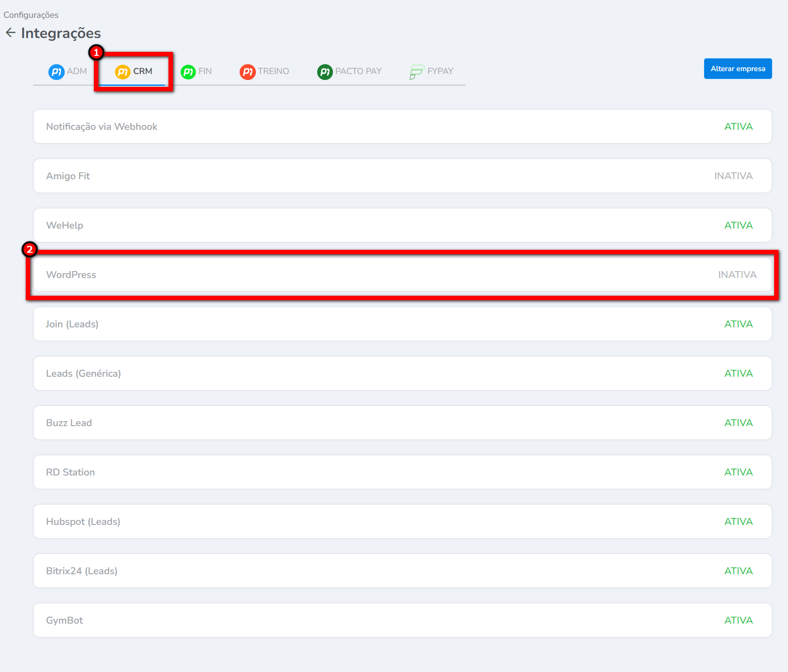The width and height of the screenshot is (788, 672).
Task: Click the Join (Leads) integration
Action: click(x=72, y=324)
